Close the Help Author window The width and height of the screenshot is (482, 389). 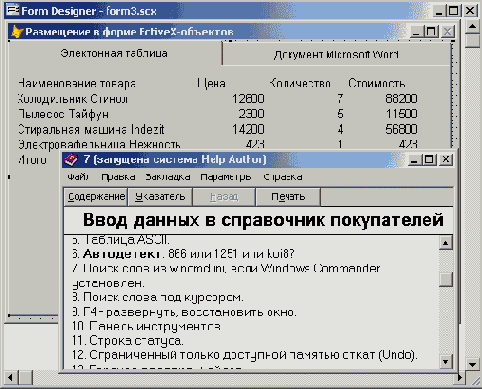446,160
